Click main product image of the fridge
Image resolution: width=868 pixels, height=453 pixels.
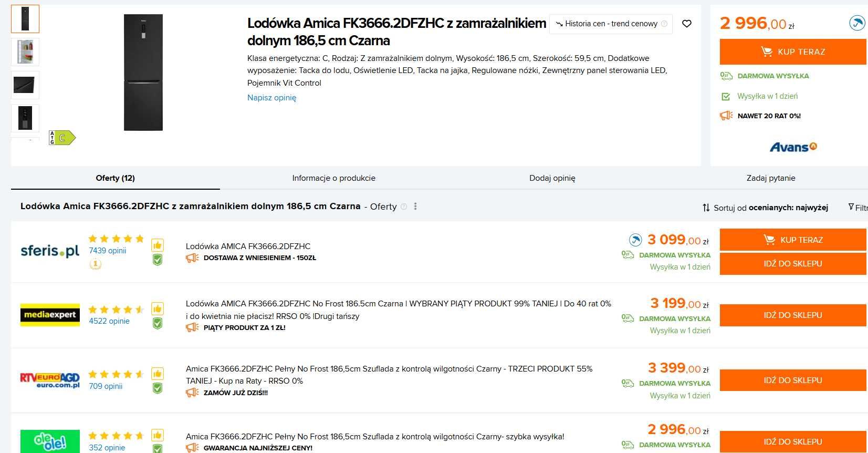pyautogui.click(x=143, y=73)
